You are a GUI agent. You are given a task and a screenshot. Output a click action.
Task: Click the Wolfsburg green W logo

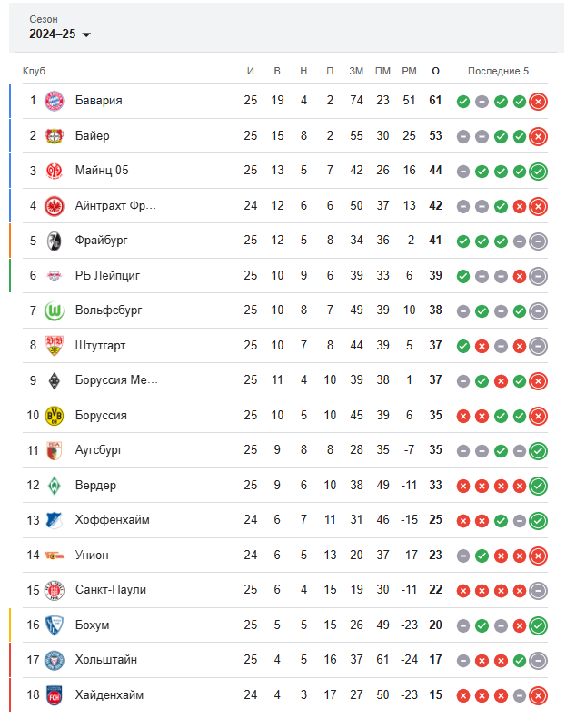pos(54,310)
